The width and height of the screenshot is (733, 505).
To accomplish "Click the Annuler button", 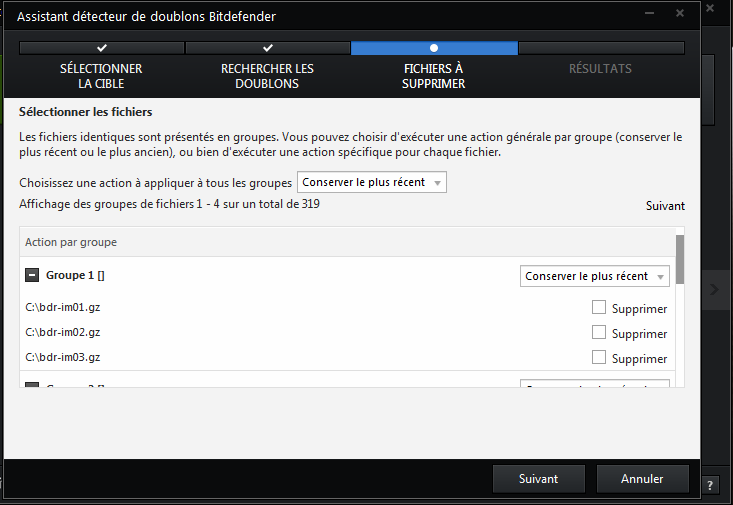I will (642, 479).
